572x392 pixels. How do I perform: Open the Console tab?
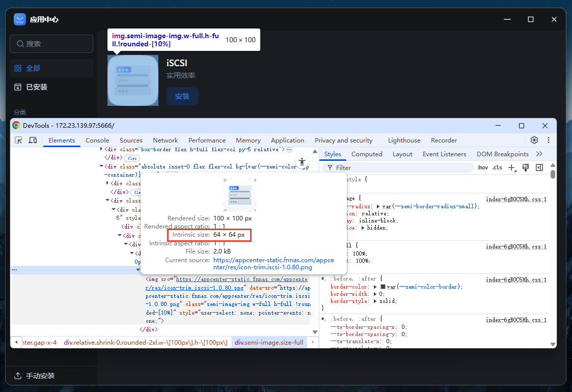[97, 141]
